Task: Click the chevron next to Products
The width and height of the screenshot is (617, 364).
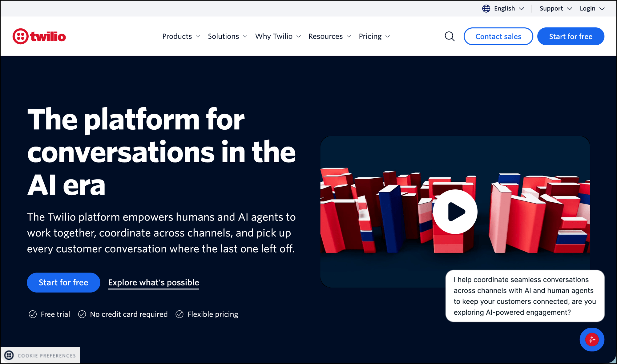Action: pos(198,37)
